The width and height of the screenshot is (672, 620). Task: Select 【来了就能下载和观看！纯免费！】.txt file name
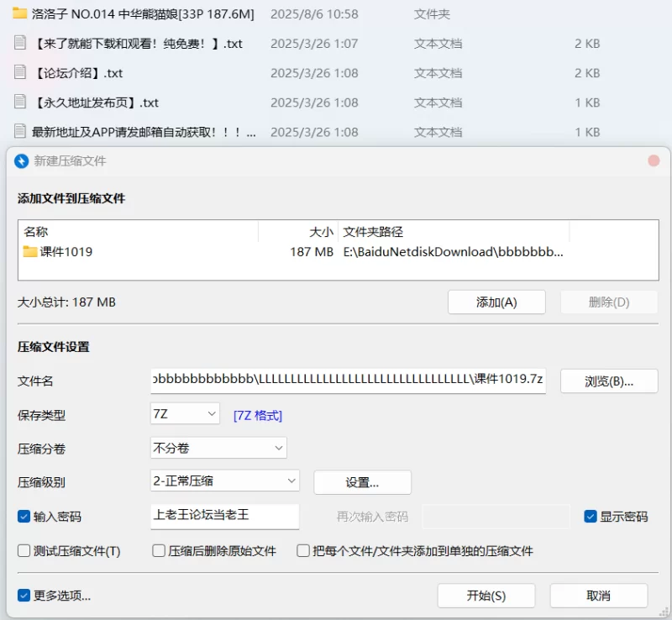137,44
